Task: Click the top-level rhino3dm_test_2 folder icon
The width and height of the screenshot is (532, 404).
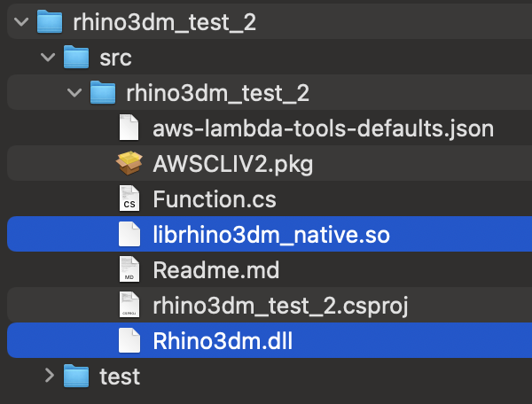Action: (50, 23)
